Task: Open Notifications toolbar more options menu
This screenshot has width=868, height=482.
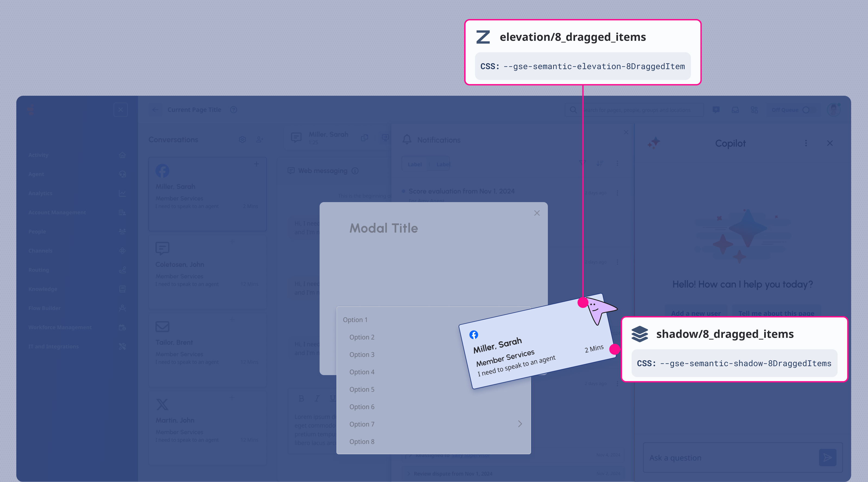Action: point(617,163)
